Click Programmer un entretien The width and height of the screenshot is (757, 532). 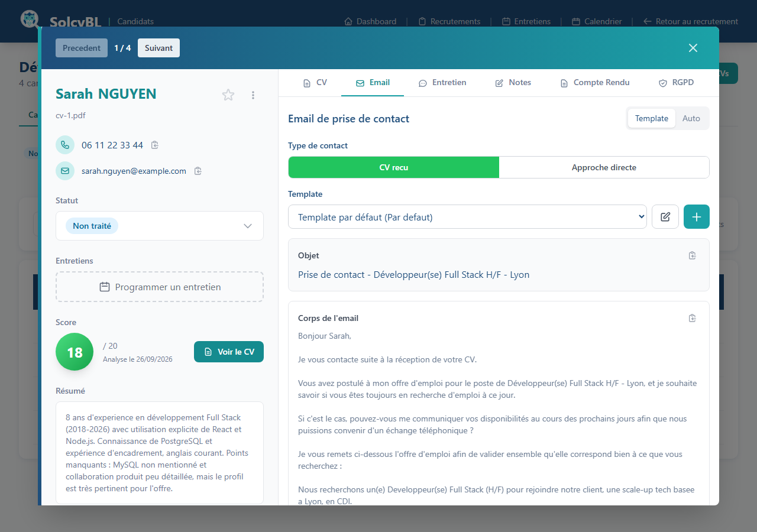click(160, 287)
